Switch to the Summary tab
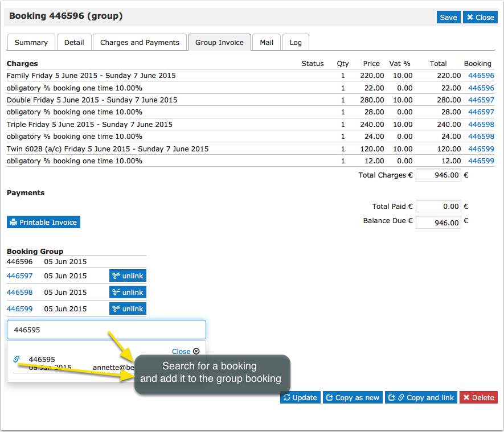Image resolution: width=504 pixels, height=432 pixels. pos(31,42)
